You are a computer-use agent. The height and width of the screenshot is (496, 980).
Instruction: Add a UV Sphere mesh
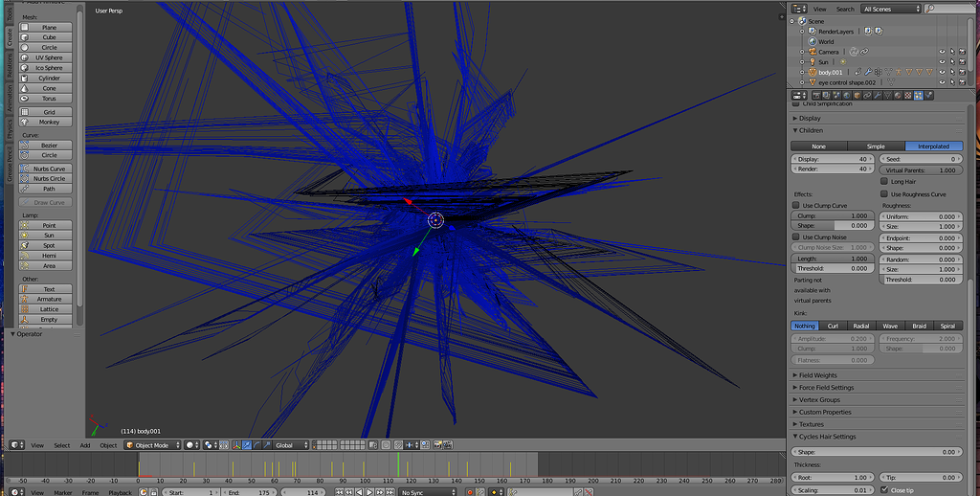(x=45, y=57)
